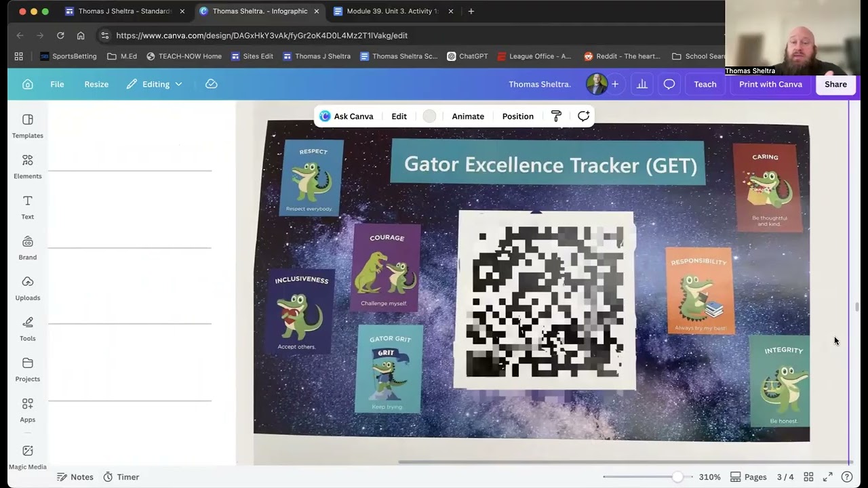Screen dimensions: 868x488
Task: Add collaborators with the plus icon
Action: [x=615, y=84]
